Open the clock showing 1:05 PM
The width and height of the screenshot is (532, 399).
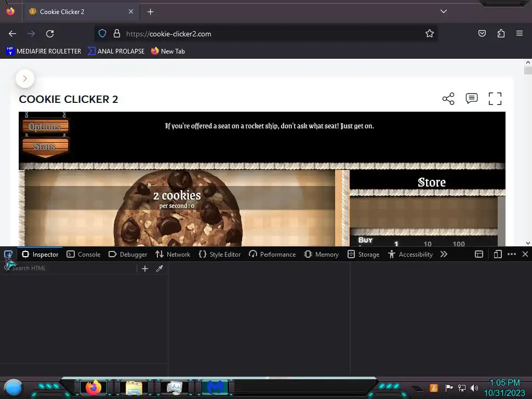point(505,388)
